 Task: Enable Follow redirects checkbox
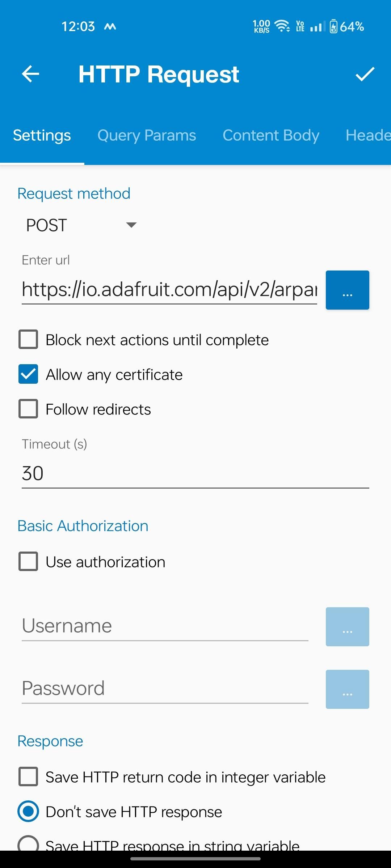coord(28,409)
